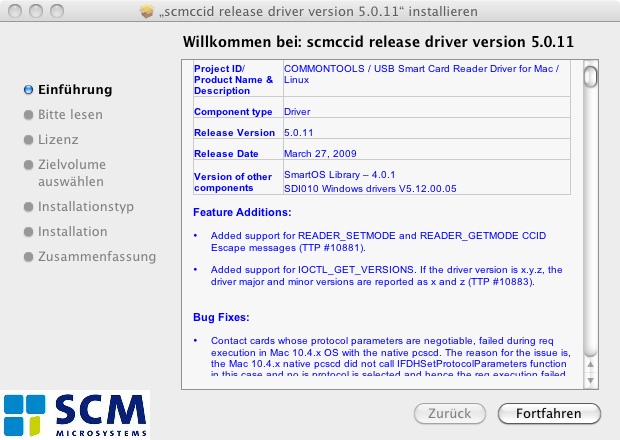The width and height of the screenshot is (620, 440).
Task: Click the Release Date value March 27, 2009
Action: [x=321, y=153]
